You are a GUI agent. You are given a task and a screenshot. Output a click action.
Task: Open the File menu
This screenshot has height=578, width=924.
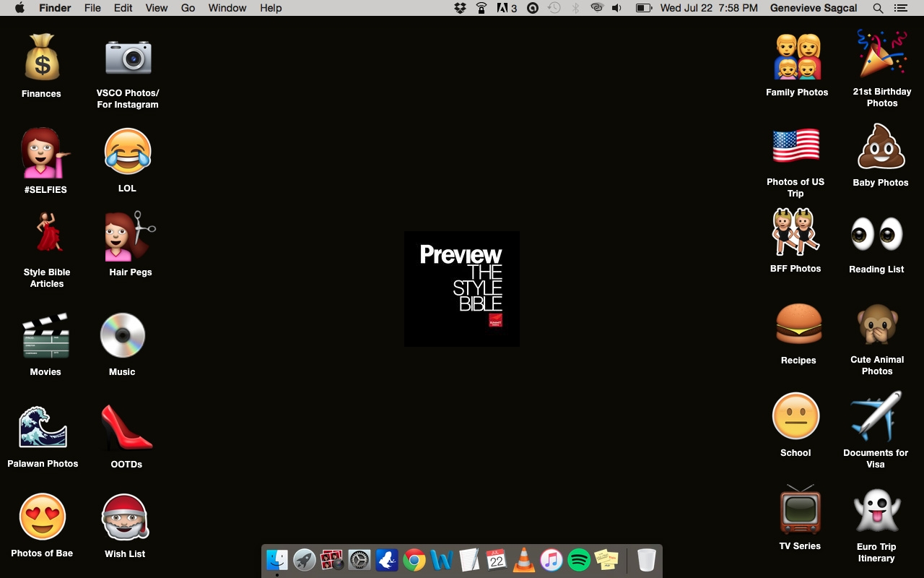(92, 8)
